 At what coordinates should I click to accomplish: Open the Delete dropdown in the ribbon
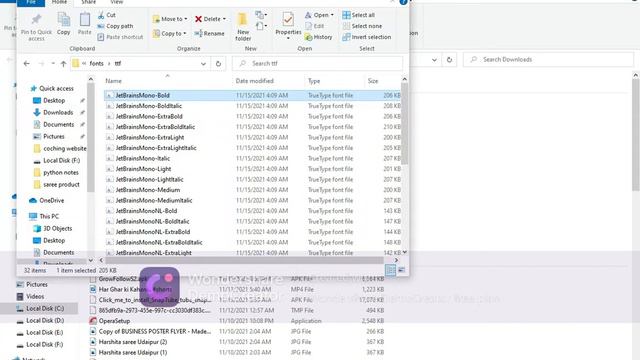coord(210,19)
